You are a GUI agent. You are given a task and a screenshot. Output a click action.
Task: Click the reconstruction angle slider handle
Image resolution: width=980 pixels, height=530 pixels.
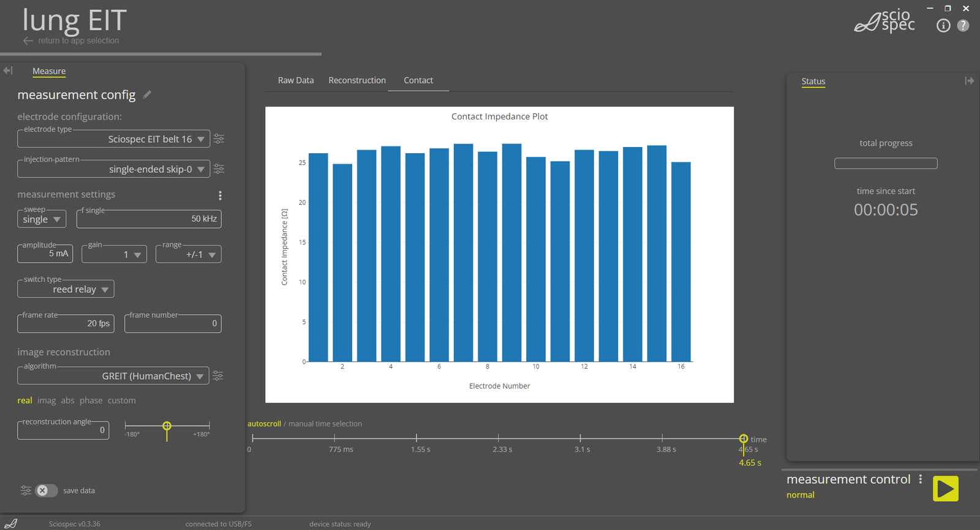click(167, 426)
